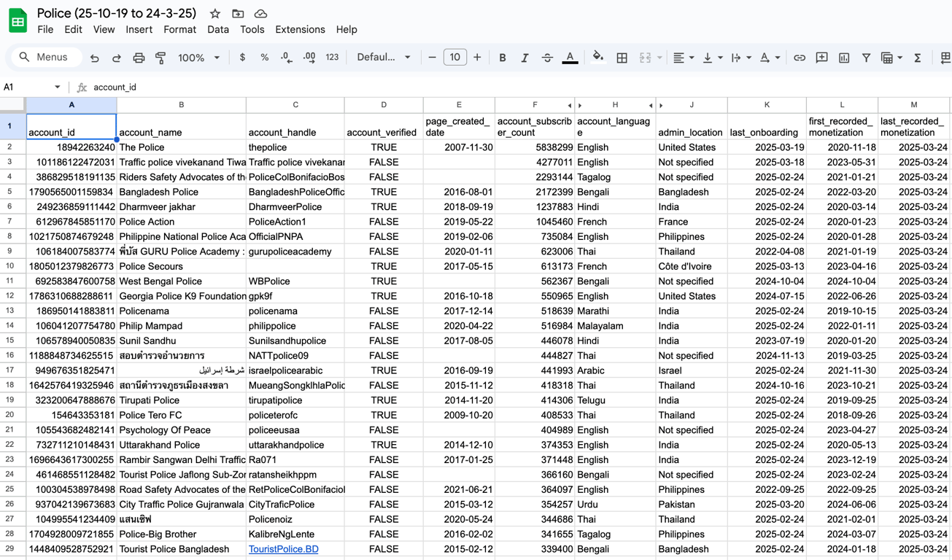Select the paint format tool
This screenshot has width=952, height=560.
[160, 58]
